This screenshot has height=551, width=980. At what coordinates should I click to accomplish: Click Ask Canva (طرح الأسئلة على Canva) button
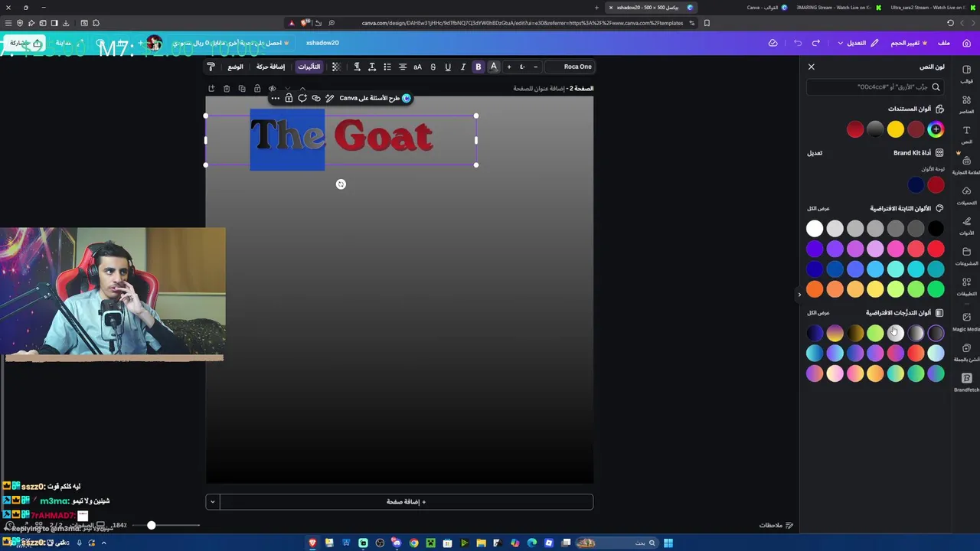click(375, 98)
